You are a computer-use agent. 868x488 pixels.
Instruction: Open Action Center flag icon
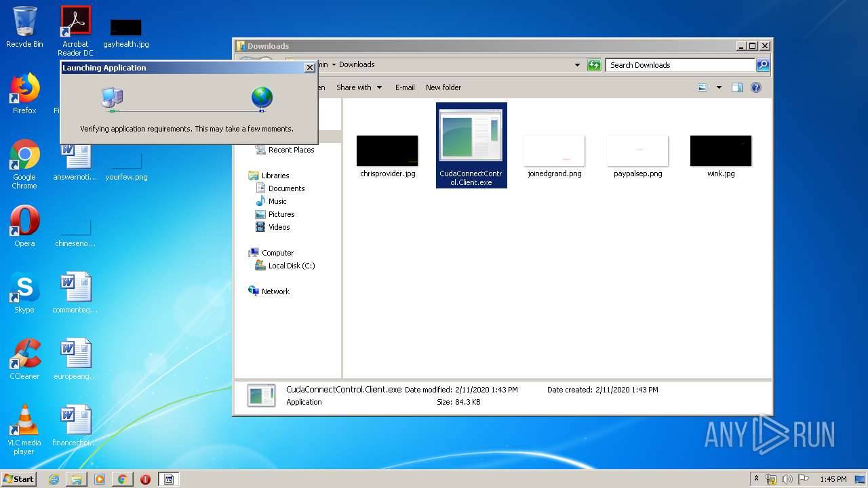[804, 479]
